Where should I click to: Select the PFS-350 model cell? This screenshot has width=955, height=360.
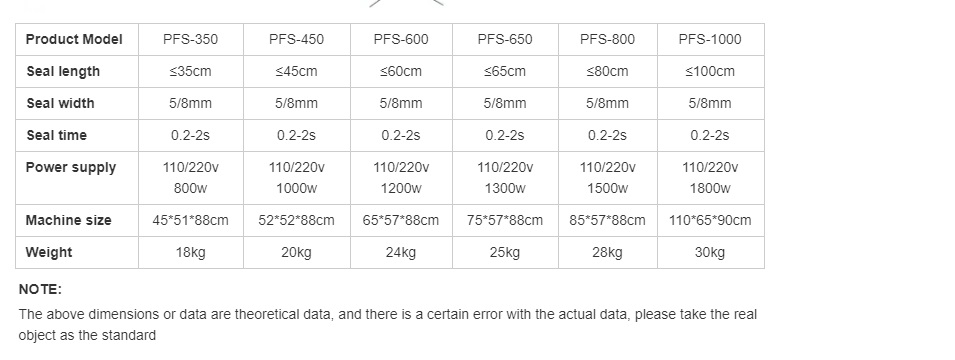point(191,40)
